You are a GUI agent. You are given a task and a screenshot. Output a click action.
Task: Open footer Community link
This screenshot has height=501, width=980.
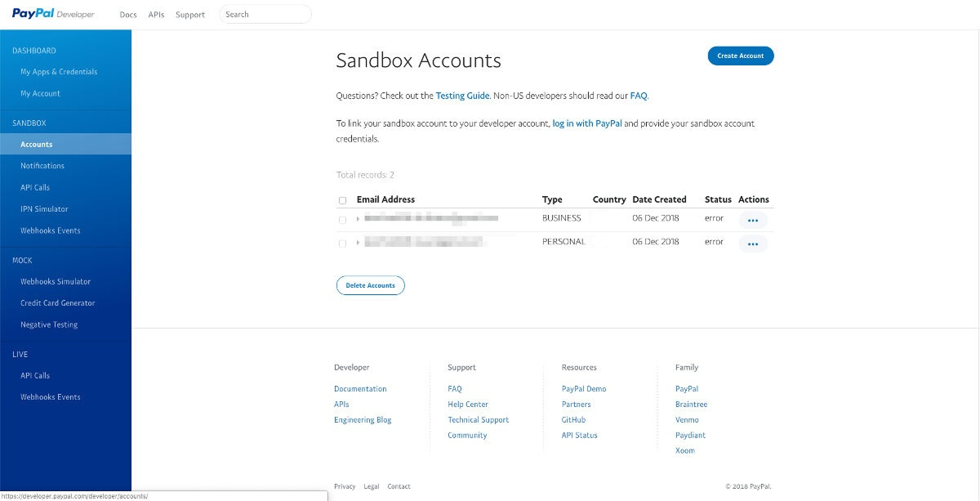click(x=467, y=436)
